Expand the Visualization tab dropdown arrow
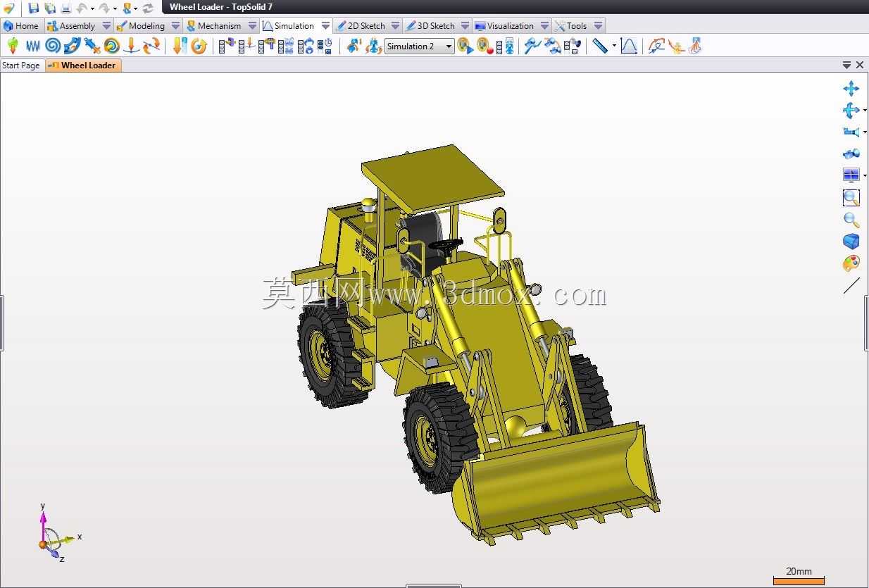 point(544,25)
